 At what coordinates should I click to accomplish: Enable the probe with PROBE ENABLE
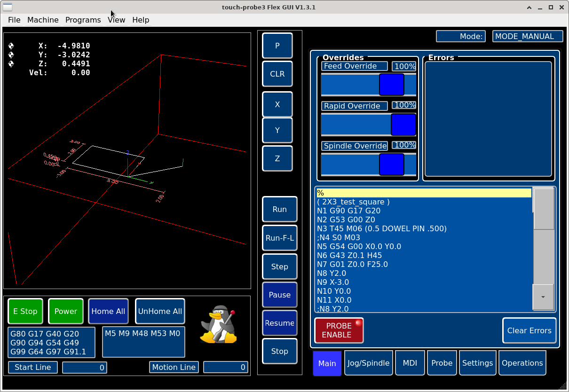[x=339, y=330]
